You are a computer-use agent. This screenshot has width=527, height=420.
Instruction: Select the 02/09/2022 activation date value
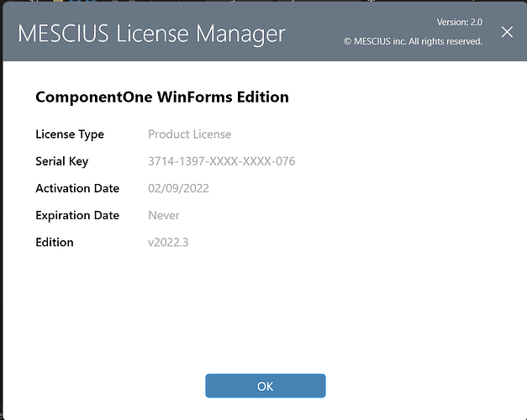pyautogui.click(x=178, y=188)
